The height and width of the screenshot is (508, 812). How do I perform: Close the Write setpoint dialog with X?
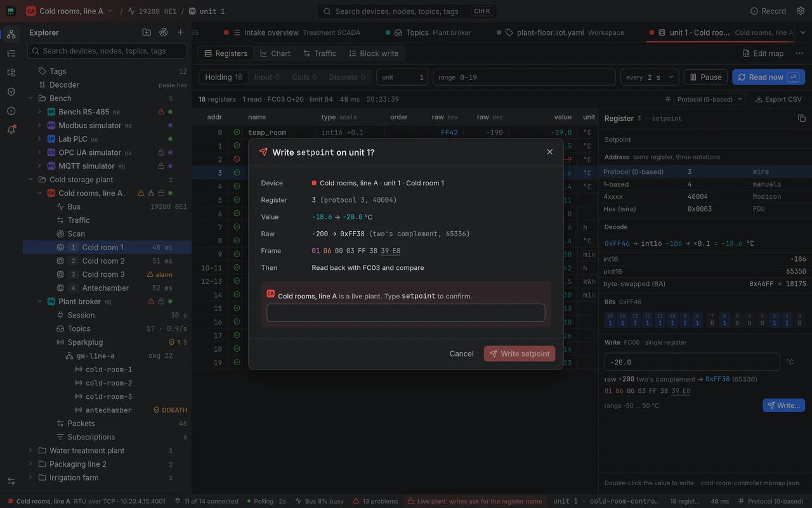point(549,152)
